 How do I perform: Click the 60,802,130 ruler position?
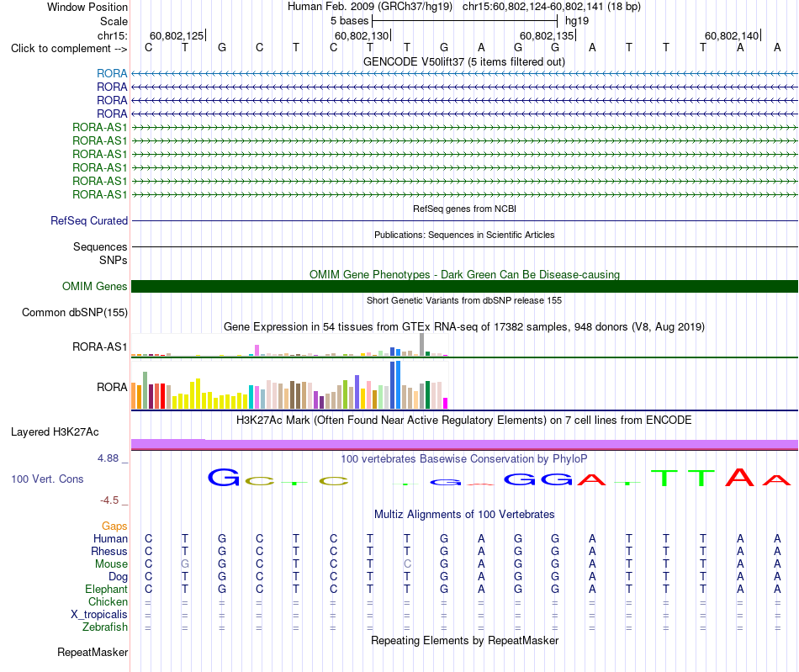pyautogui.click(x=362, y=35)
